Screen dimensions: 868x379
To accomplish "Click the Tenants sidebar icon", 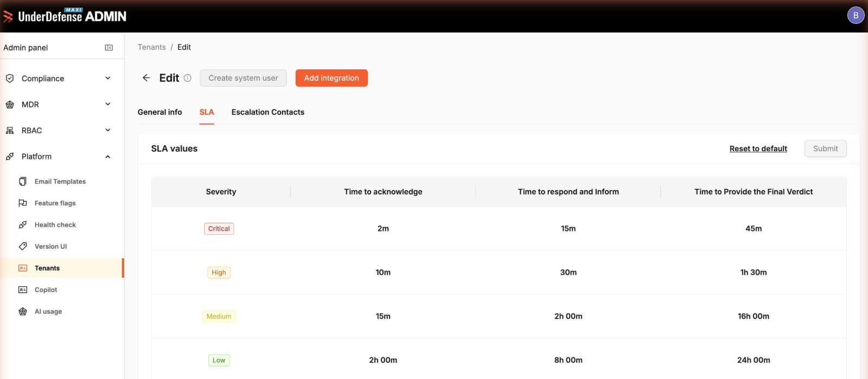I will [23, 268].
